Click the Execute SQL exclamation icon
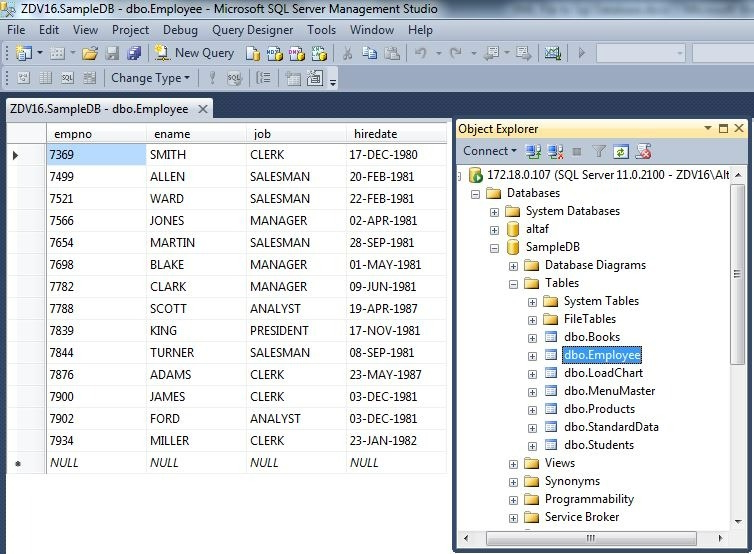The height and width of the screenshot is (554, 754). (212, 78)
